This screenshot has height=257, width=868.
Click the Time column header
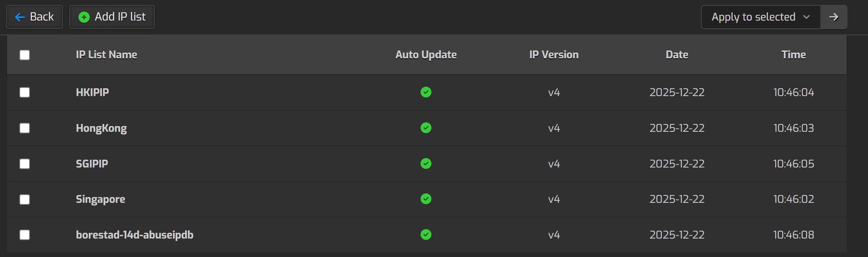(793, 55)
